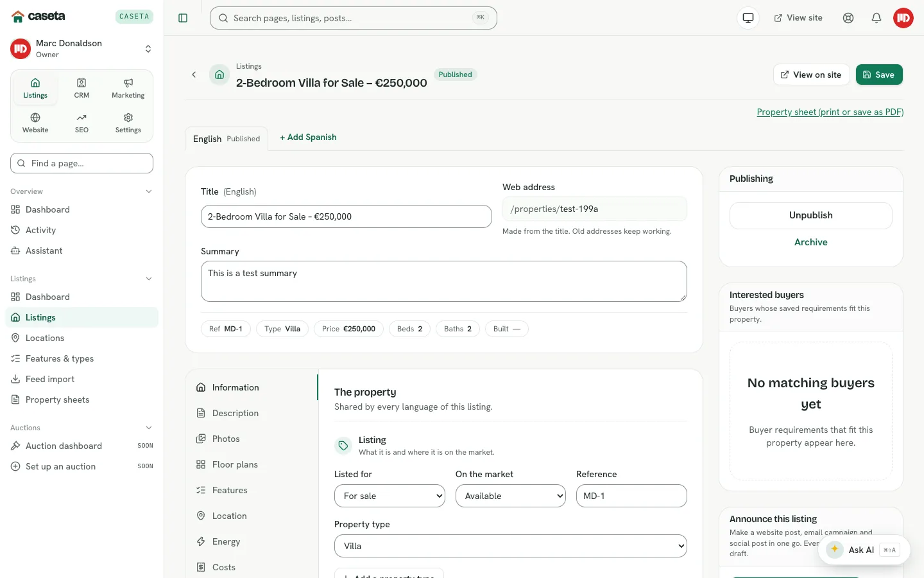
Task: Open the Listings module icon
Action: pyautogui.click(x=35, y=89)
